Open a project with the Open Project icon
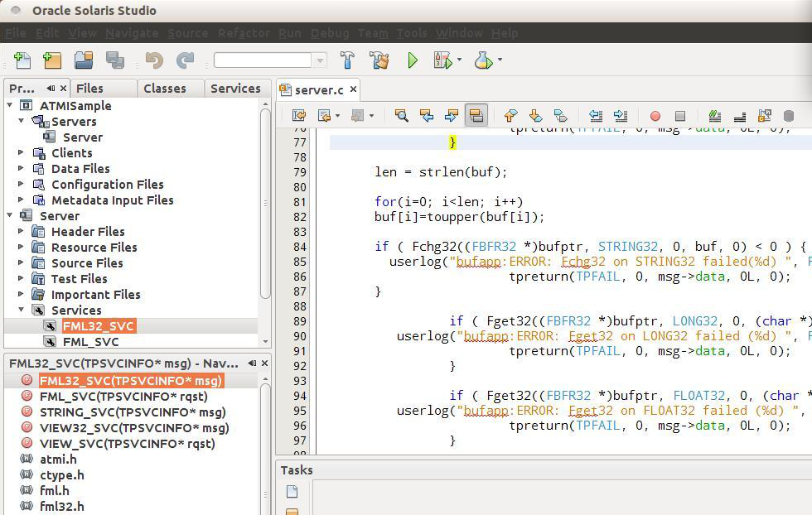Image resolution: width=812 pixels, height=515 pixels. click(x=84, y=60)
